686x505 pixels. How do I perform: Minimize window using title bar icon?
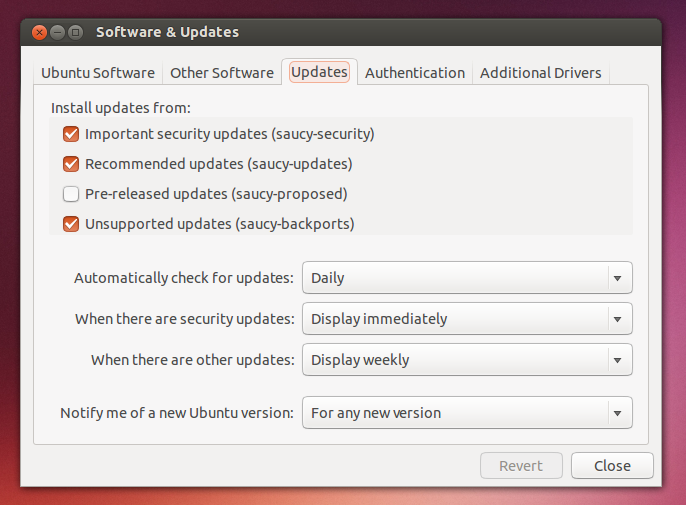(57, 32)
